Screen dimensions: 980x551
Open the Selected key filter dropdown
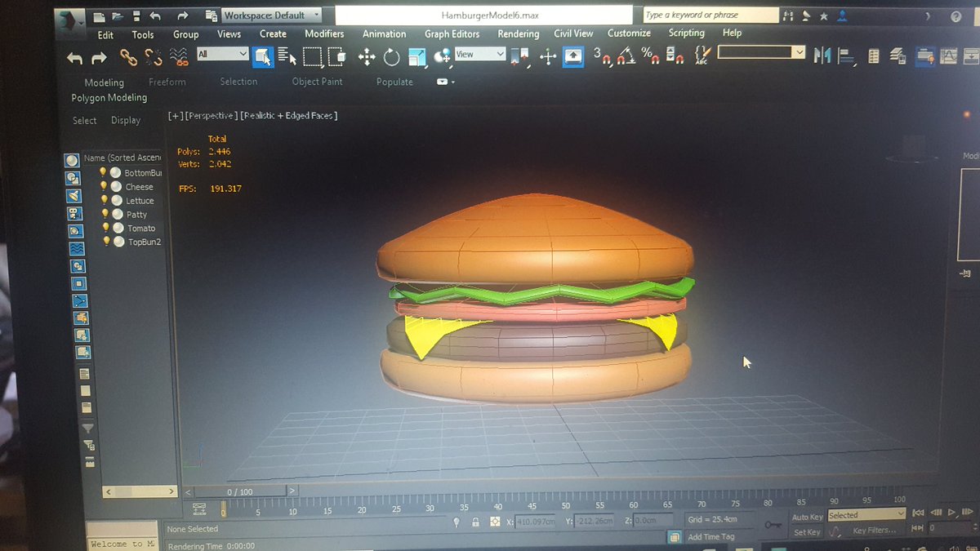(866, 515)
